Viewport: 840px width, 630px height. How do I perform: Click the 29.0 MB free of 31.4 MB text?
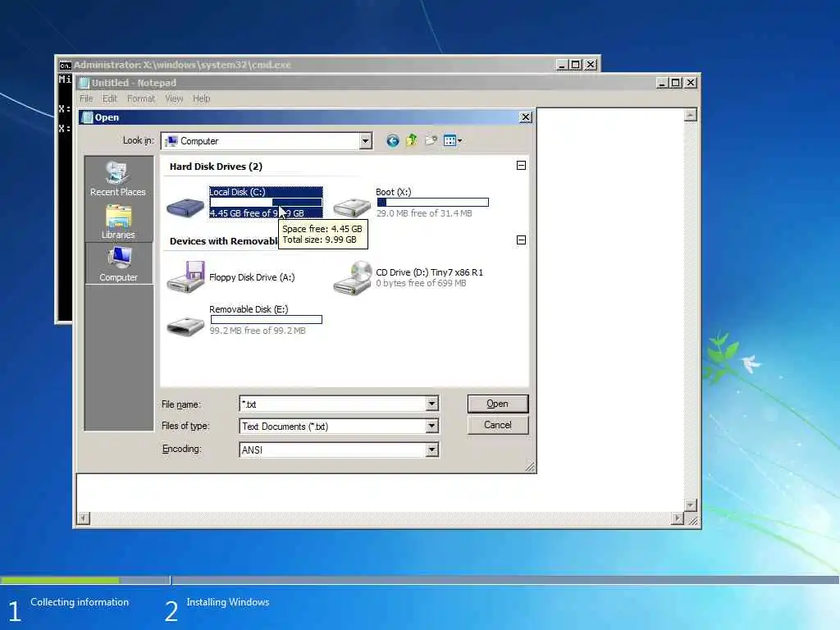click(x=424, y=213)
